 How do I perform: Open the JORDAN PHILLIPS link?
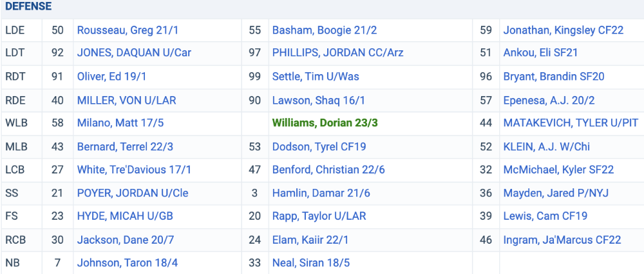[x=337, y=53]
